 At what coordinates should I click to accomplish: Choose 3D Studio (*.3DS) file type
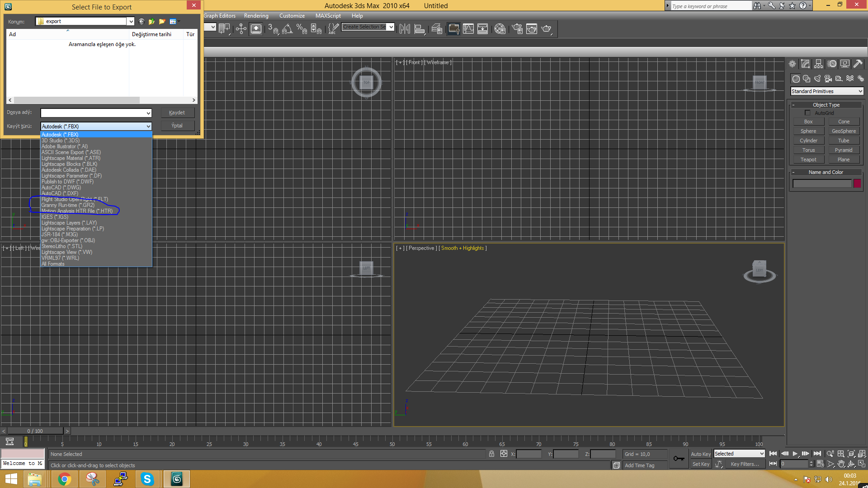(x=96, y=141)
